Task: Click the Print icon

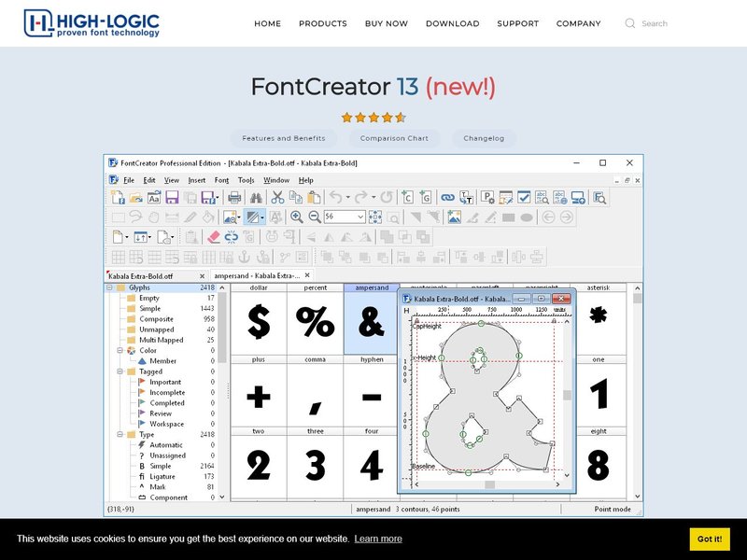Action: (x=234, y=197)
